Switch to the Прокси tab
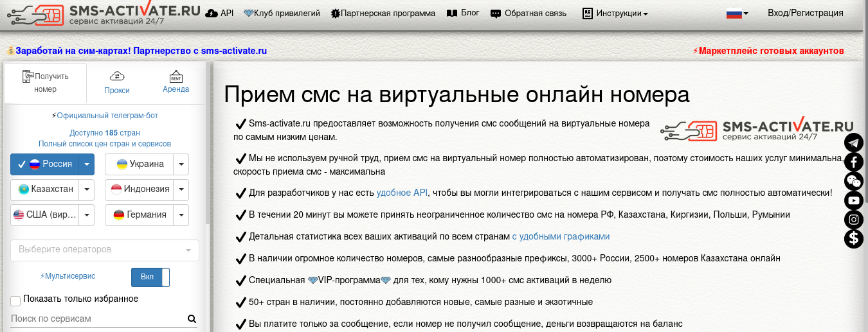This screenshot has width=868, height=332. pos(117,83)
